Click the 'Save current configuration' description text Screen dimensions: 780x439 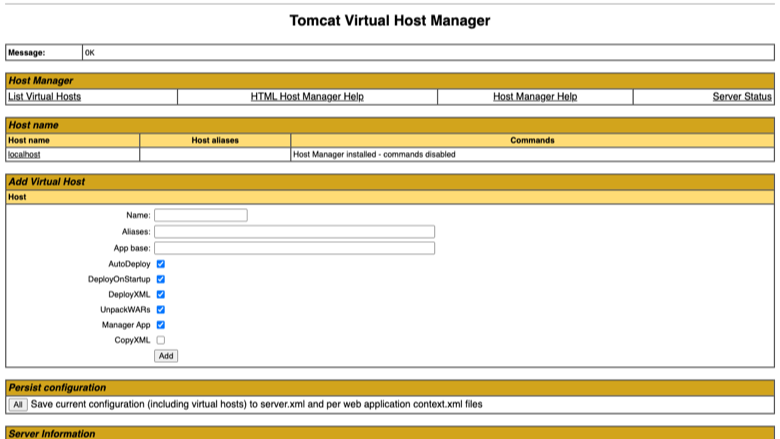pyautogui.click(x=257, y=404)
